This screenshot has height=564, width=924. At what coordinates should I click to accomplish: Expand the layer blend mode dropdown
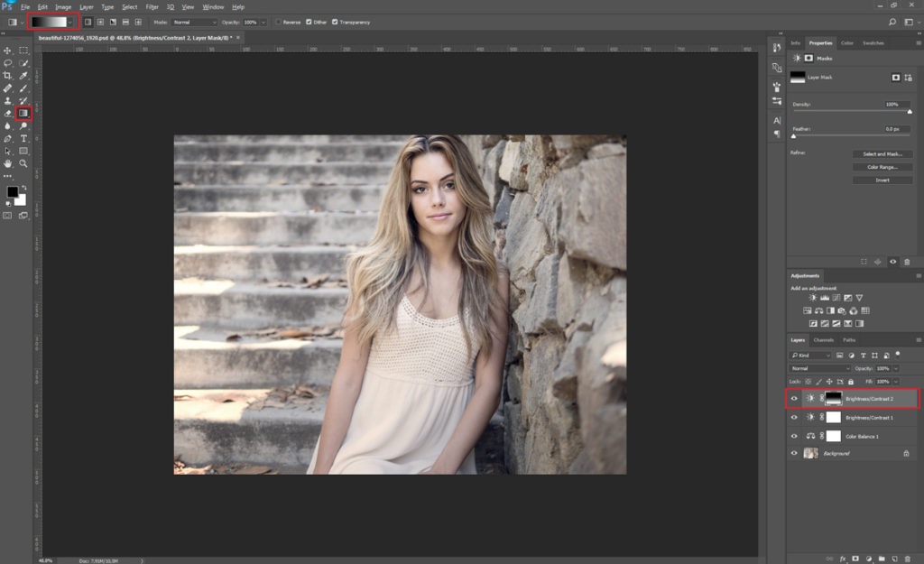(819, 368)
